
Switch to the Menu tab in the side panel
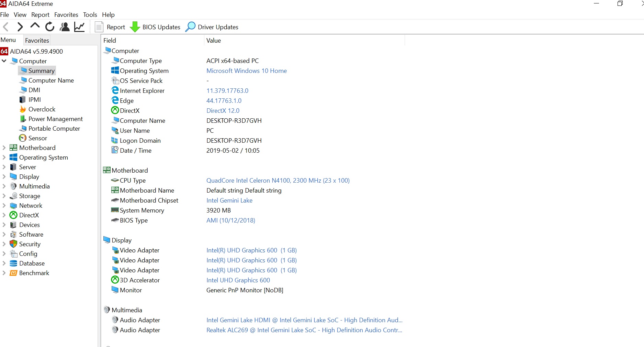point(8,40)
